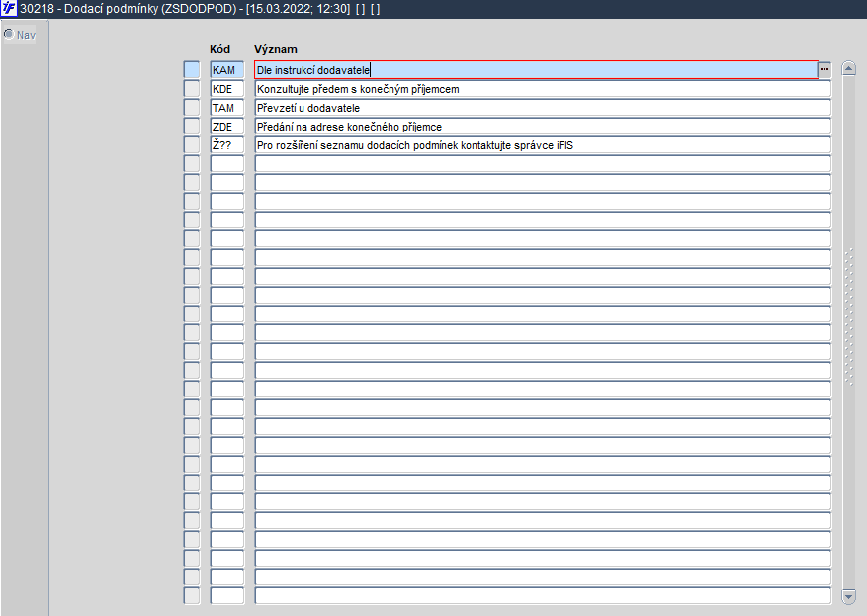Select the Nav radio button

(9, 35)
